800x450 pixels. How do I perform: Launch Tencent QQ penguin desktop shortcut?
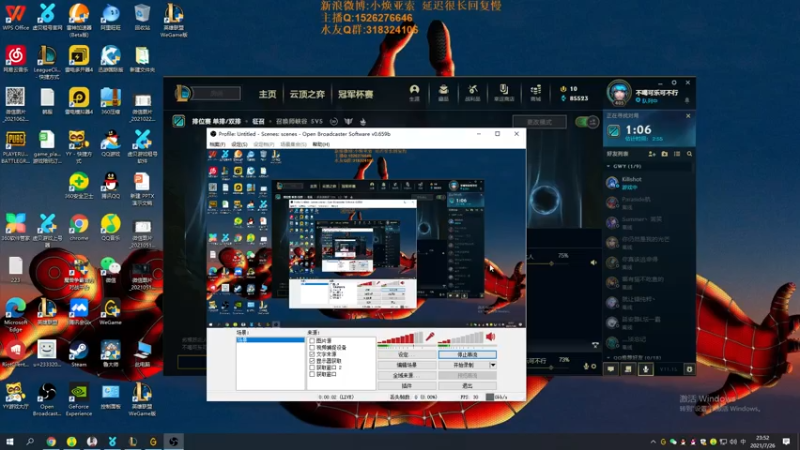tap(110, 185)
